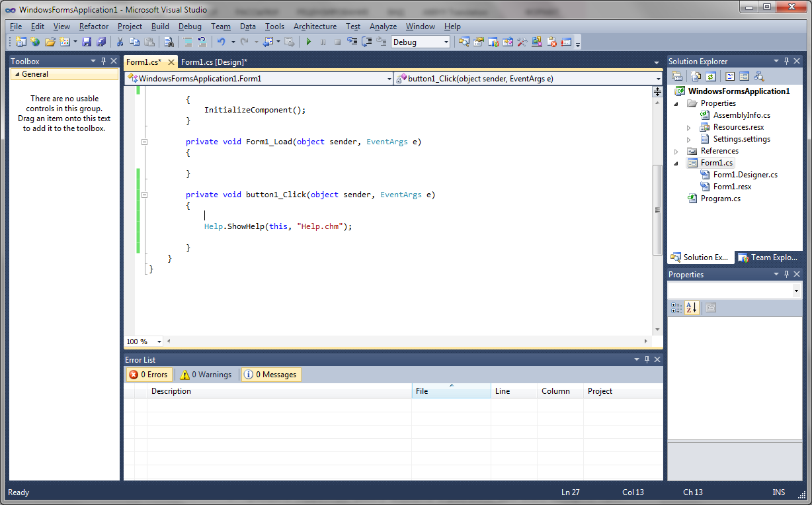Select AssemblyInfo.cs in Solution Explorer
812x505 pixels.
tap(741, 115)
